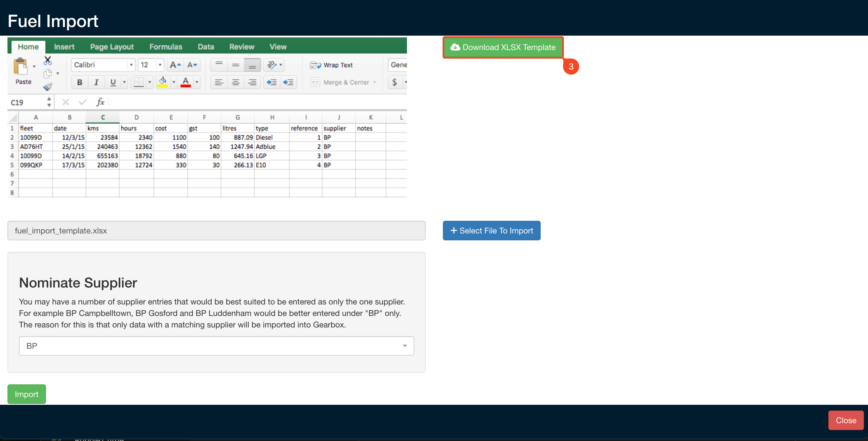Screen dimensions: 868x441
Task: Click Download XLSX Template
Action: (502, 47)
